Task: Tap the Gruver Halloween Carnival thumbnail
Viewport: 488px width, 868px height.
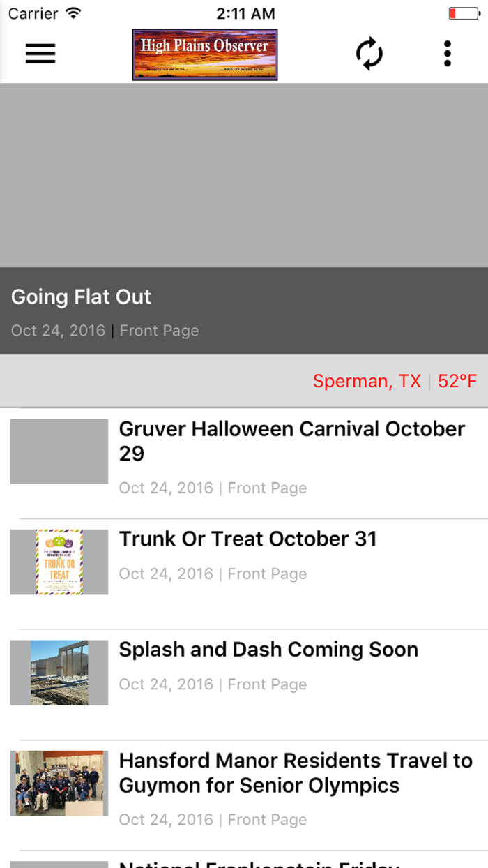Action: pos(59,451)
